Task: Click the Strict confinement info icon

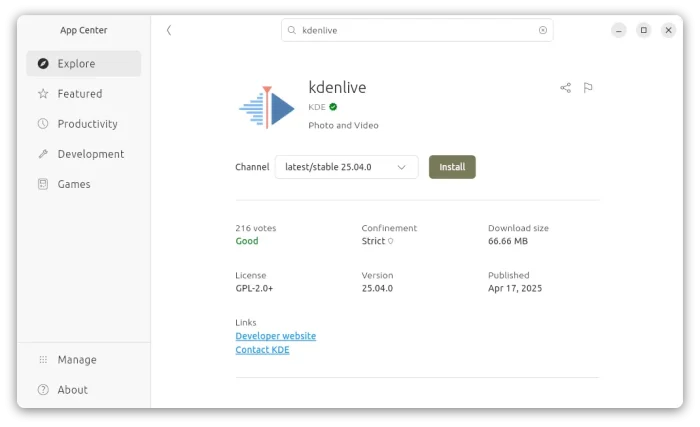Action: point(390,241)
